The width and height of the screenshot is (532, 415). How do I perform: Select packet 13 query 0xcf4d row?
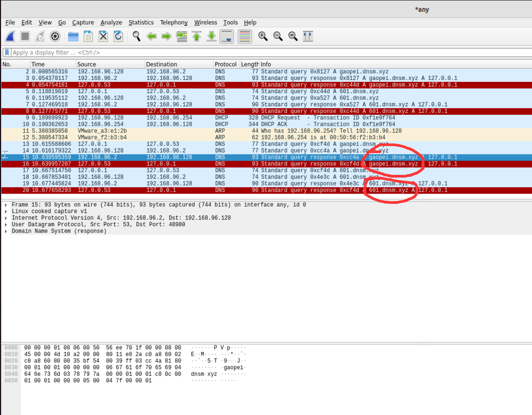[267, 144]
